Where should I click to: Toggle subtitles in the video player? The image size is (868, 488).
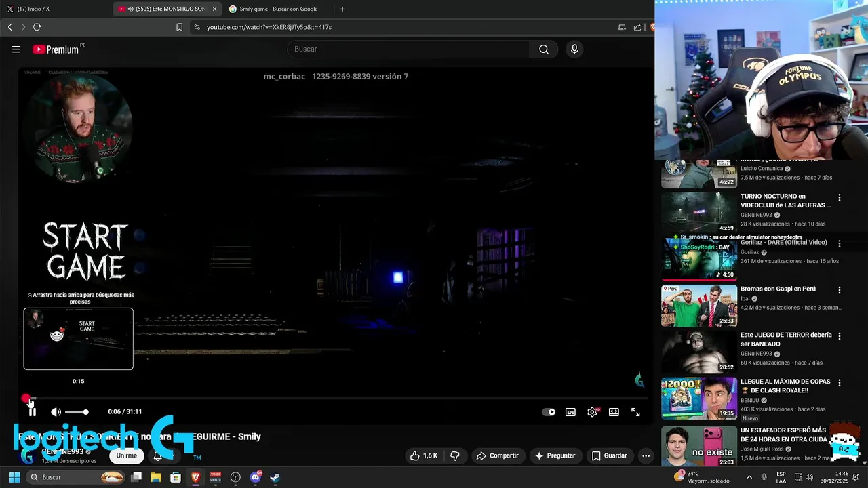[570, 412]
